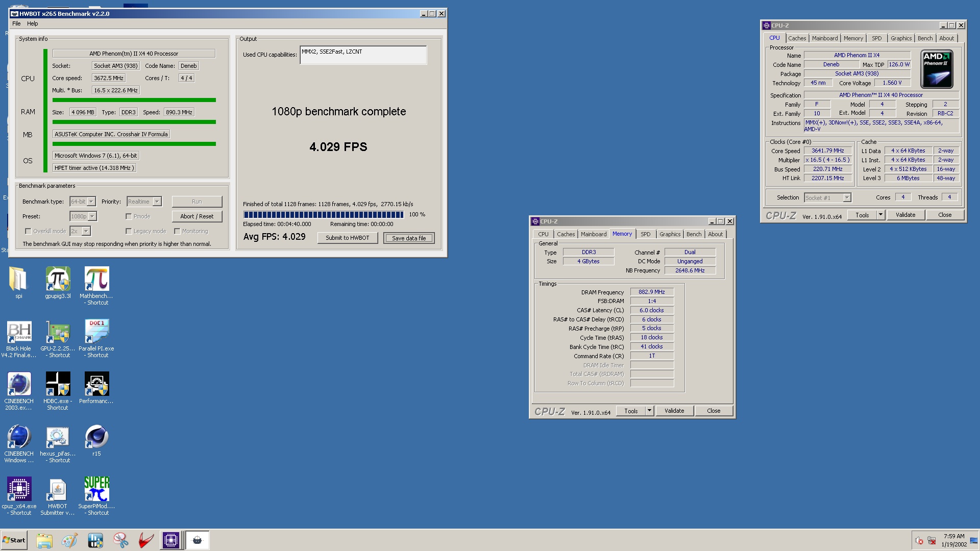Expand Tools arrow in CPU-Z Memory window
The height and width of the screenshot is (551, 980).
point(649,411)
